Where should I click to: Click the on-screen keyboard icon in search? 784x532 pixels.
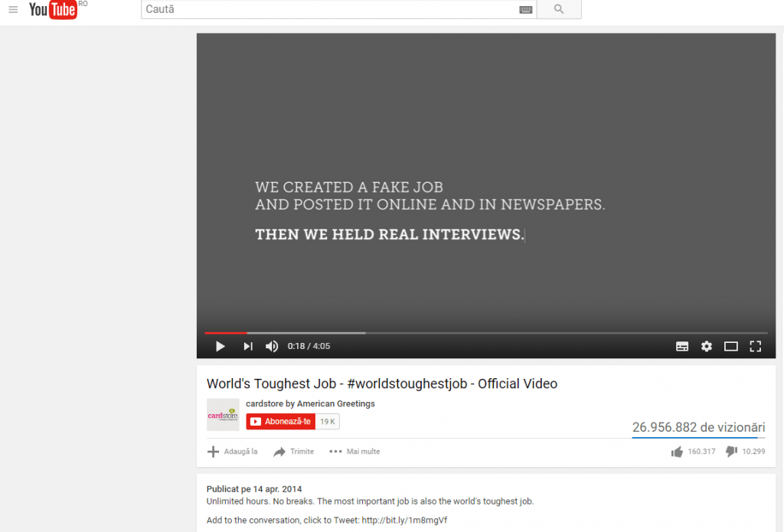click(525, 9)
